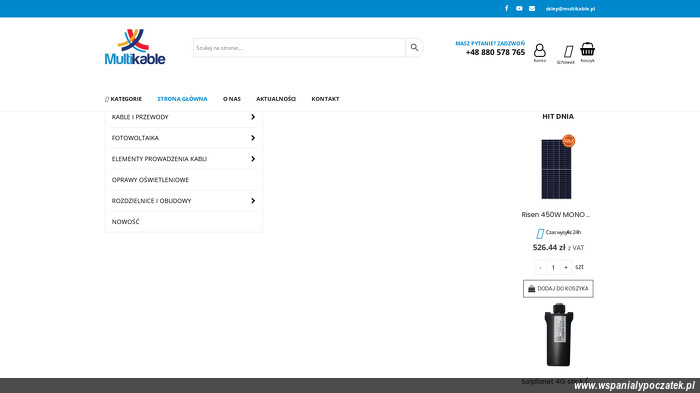This screenshot has height=393, width=700.
Task: Click the orange badge on solar panel
Action: click(x=568, y=141)
